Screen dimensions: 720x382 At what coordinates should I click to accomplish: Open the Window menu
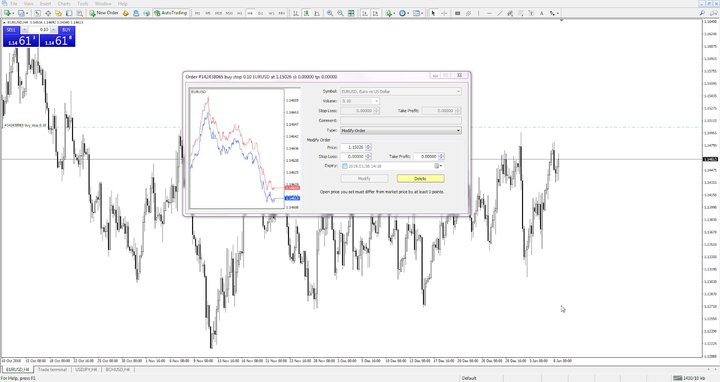click(x=103, y=4)
